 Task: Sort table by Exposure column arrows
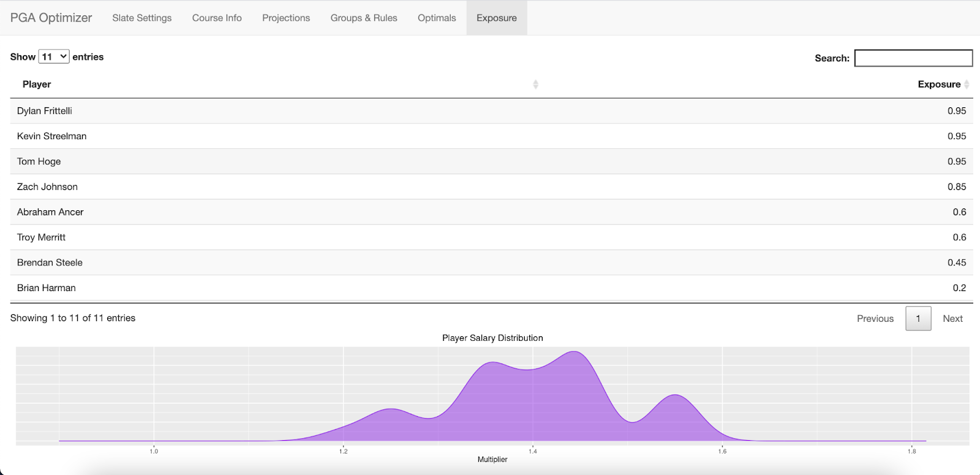tap(967, 85)
